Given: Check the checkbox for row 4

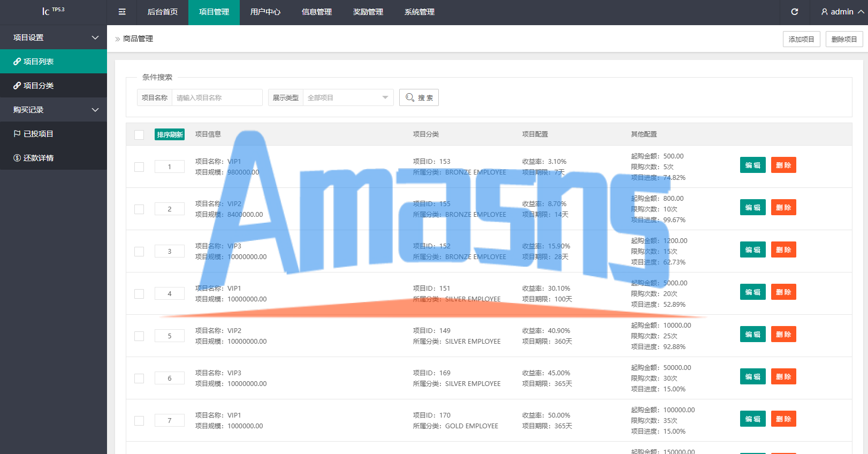Looking at the screenshot, I should tap(139, 294).
